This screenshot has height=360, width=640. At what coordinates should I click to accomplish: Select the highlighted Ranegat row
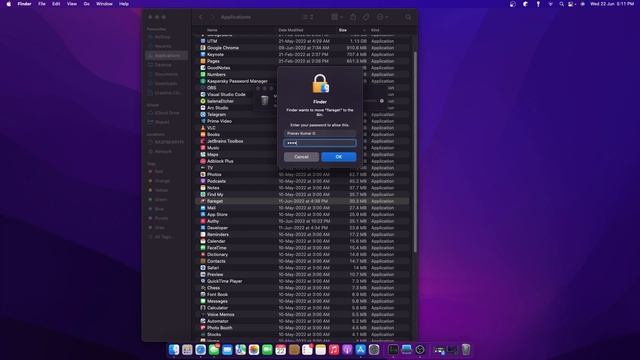pos(302,201)
